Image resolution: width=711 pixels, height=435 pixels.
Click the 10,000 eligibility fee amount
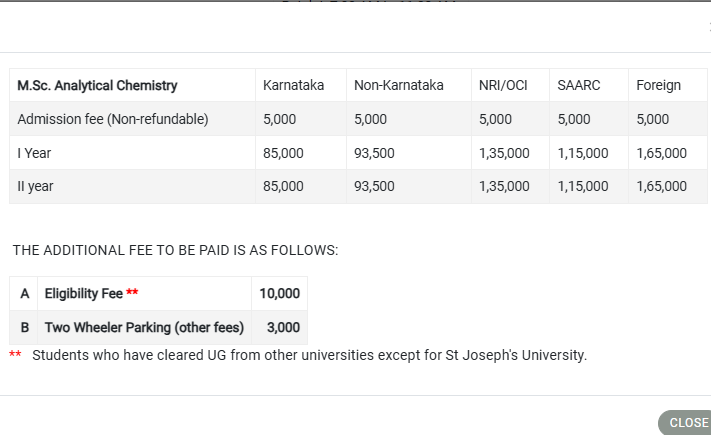point(279,293)
